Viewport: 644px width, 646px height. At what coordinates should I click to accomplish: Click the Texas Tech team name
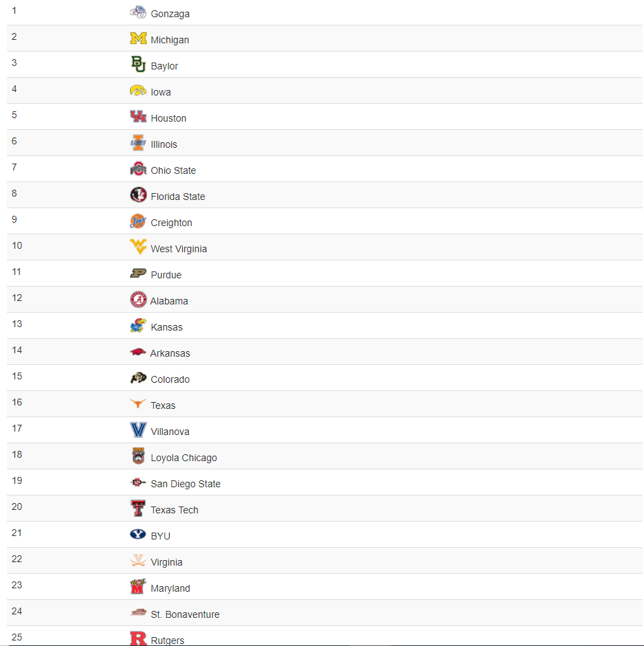tap(175, 510)
